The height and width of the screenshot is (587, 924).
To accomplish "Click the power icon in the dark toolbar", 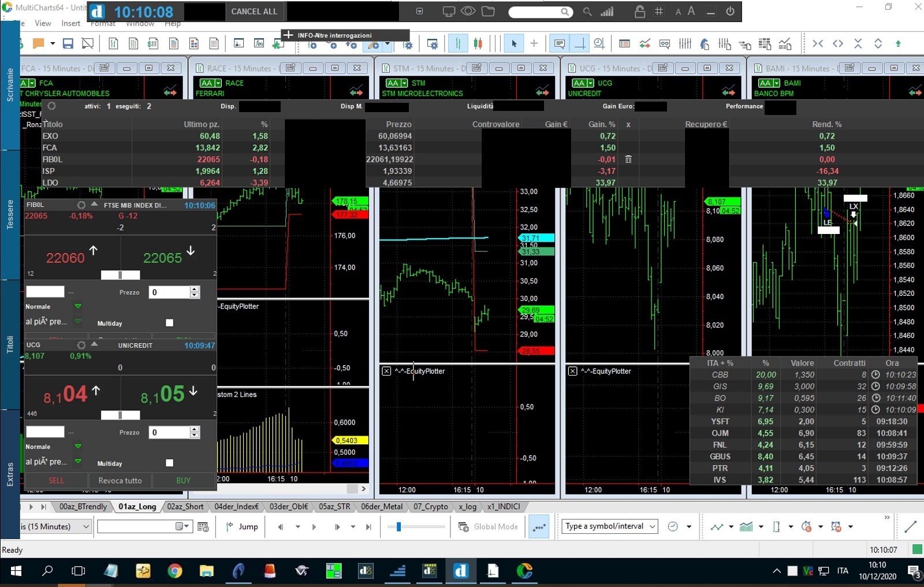I will point(730,11).
